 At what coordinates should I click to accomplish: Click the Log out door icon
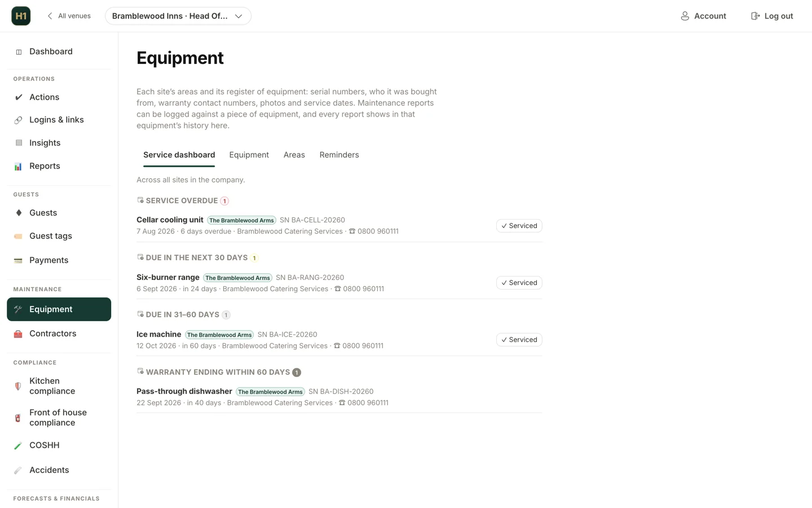pyautogui.click(x=756, y=16)
